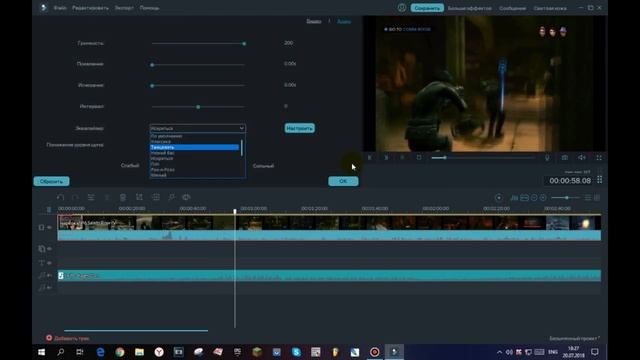
Task: Open the account profile icon
Action: (402, 8)
